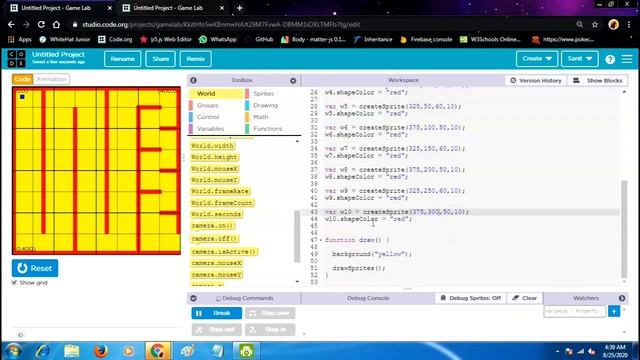Click the Code.org logo icon
This screenshot has width=640, height=360.
coord(17,59)
